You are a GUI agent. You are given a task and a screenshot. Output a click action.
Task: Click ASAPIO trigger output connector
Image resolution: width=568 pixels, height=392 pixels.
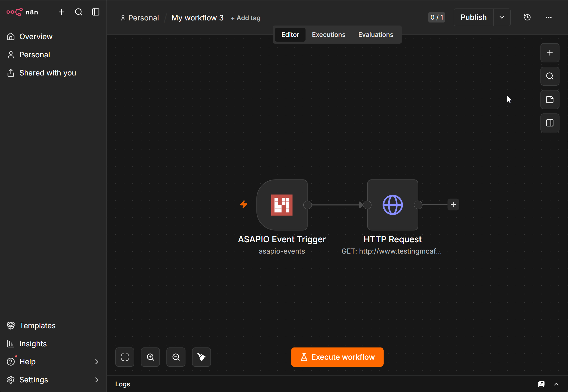(308, 205)
